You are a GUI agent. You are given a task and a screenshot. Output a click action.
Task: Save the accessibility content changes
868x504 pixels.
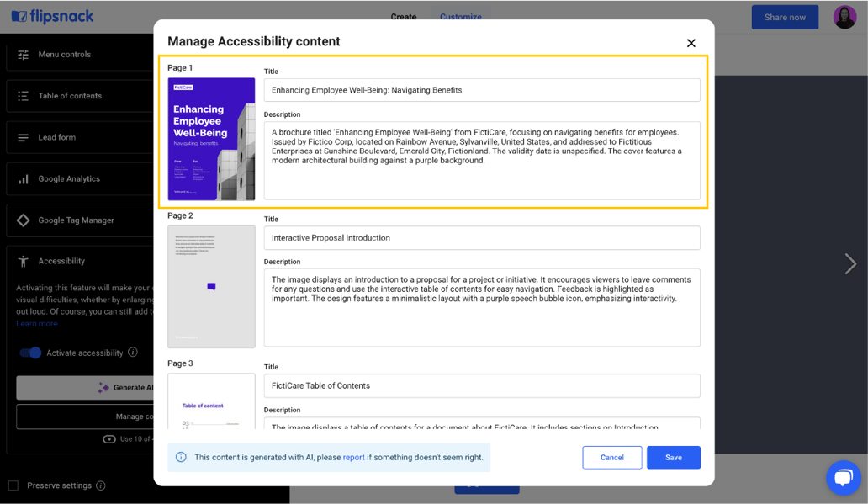[x=673, y=458]
